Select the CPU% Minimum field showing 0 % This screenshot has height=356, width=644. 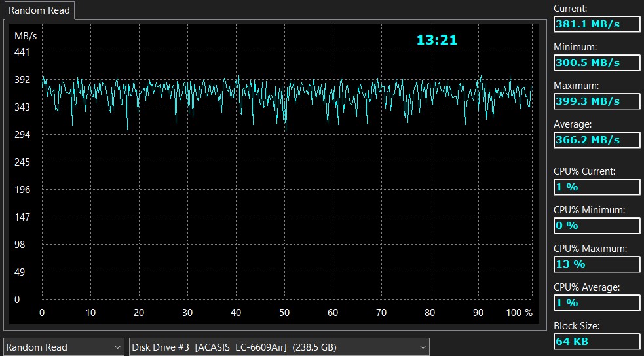[596, 226]
